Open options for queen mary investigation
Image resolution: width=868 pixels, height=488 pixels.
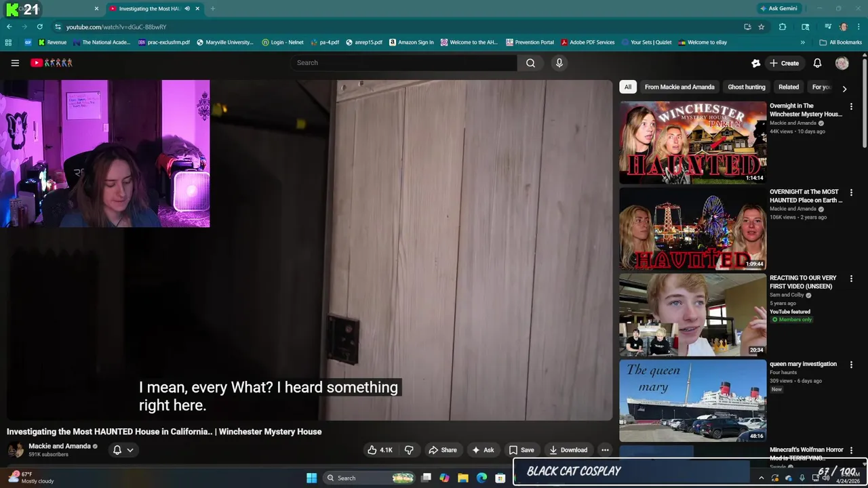point(851,365)
